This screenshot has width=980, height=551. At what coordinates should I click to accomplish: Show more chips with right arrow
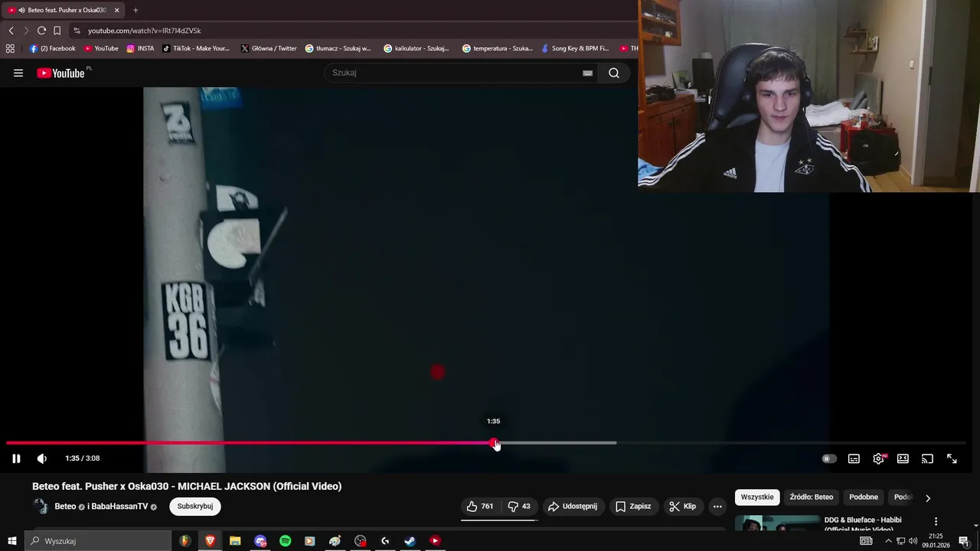tap(927, 497)
